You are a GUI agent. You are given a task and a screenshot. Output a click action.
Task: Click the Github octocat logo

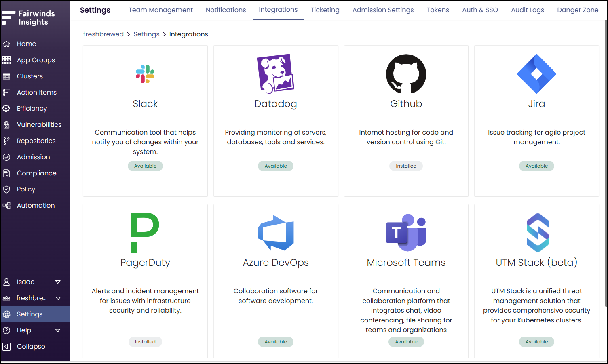pos(406,74)
